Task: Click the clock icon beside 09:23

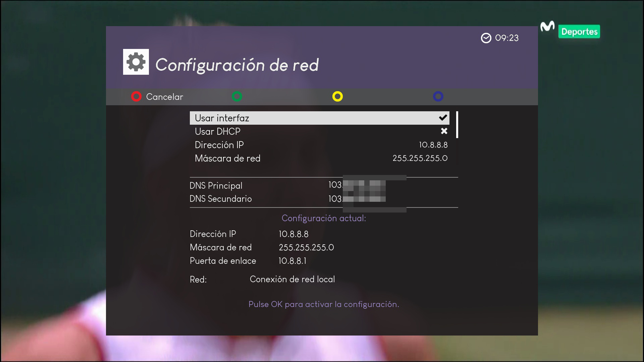Action: [x=486, y=38]
